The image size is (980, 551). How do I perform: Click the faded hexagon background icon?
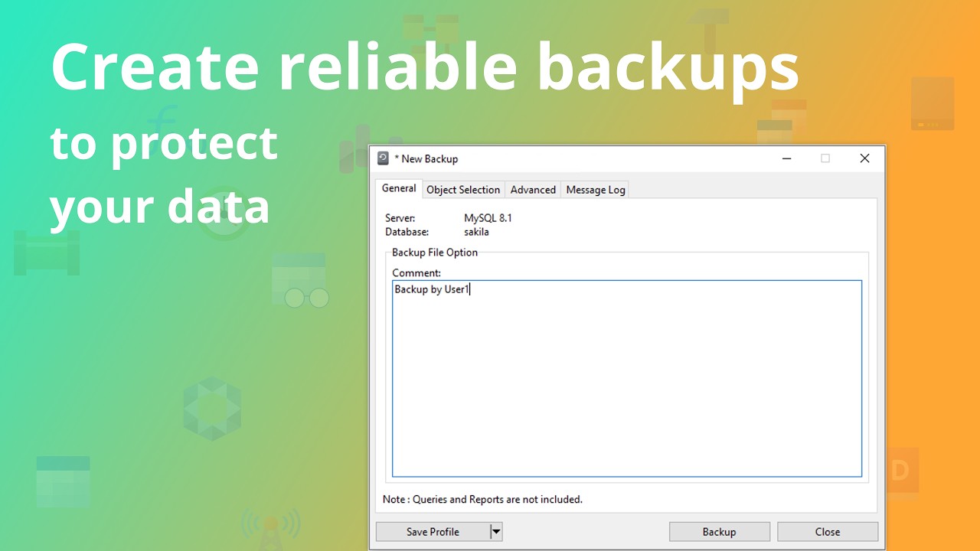212,408
